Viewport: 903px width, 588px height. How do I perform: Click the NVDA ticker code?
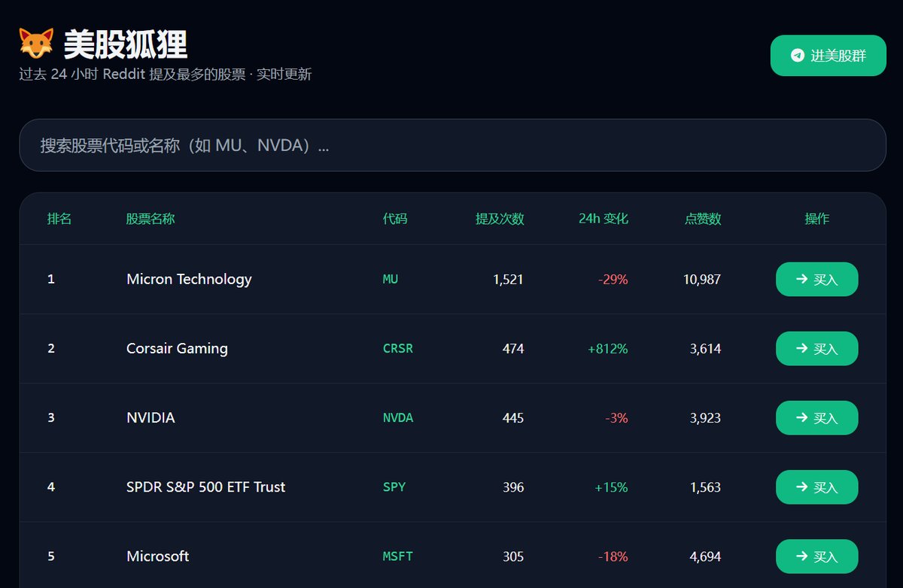click(398, 417)
